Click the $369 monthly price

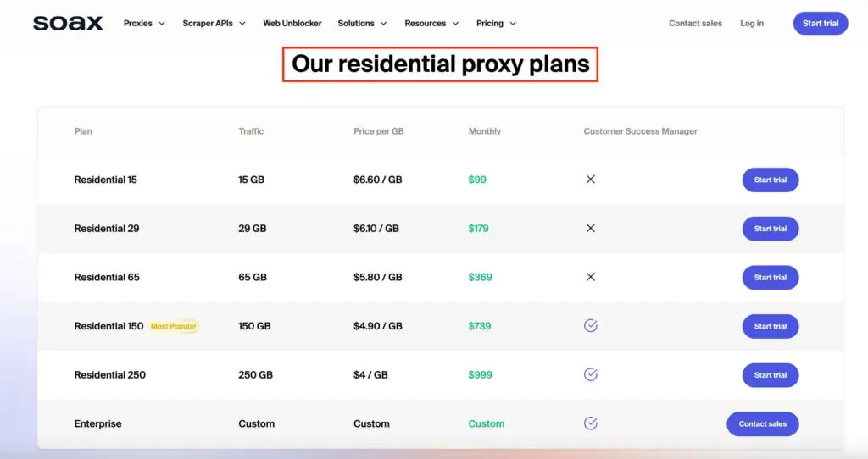pos(480,277)
